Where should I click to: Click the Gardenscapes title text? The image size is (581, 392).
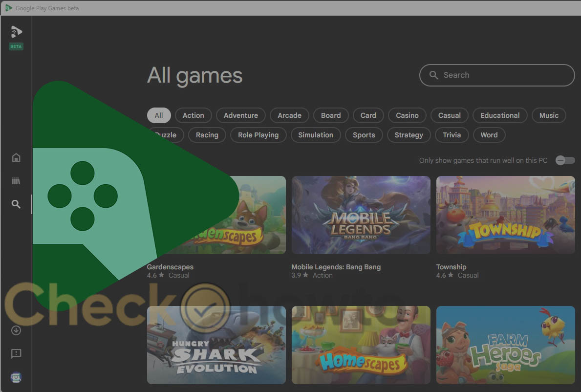point(170,267)
